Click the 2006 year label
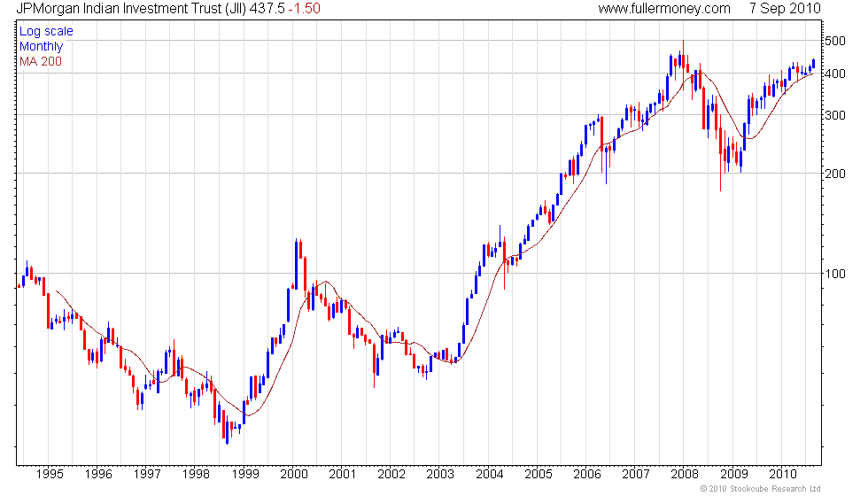Screen dimensions: 868x496 (586, 474)
